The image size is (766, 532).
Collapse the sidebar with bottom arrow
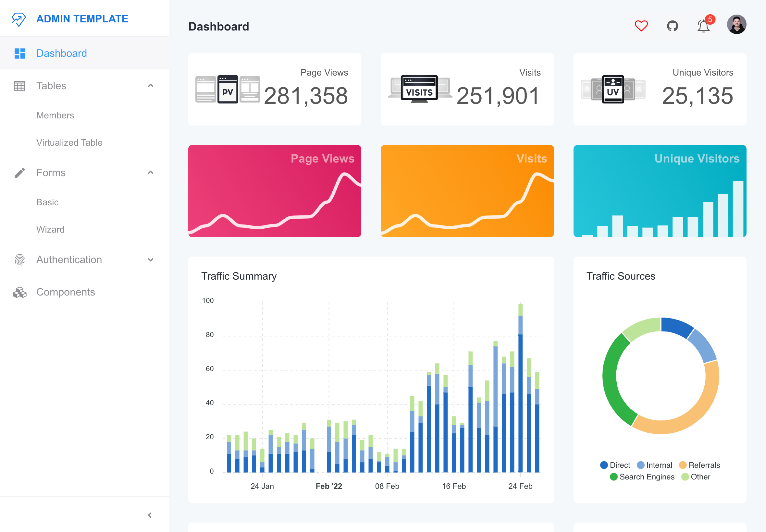(150, 515)
